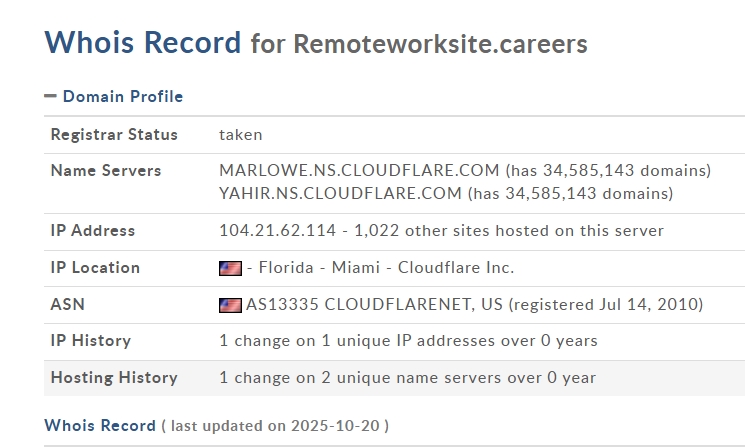Click the IP History change summary
The image size is (745, 447).
pos(408,341)
